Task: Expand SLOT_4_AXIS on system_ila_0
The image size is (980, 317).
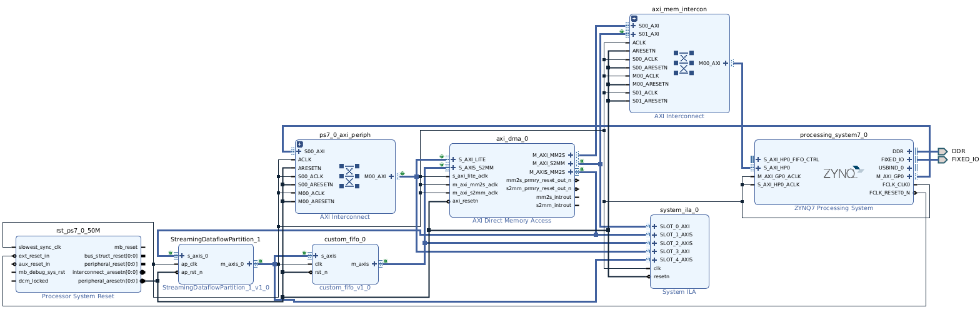Action: point(654,259)
